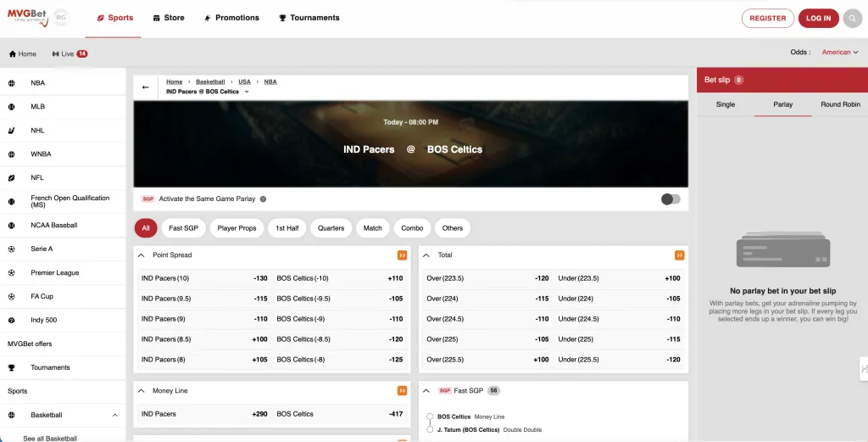Open See all Basketball in sidebar

(50, 438)
